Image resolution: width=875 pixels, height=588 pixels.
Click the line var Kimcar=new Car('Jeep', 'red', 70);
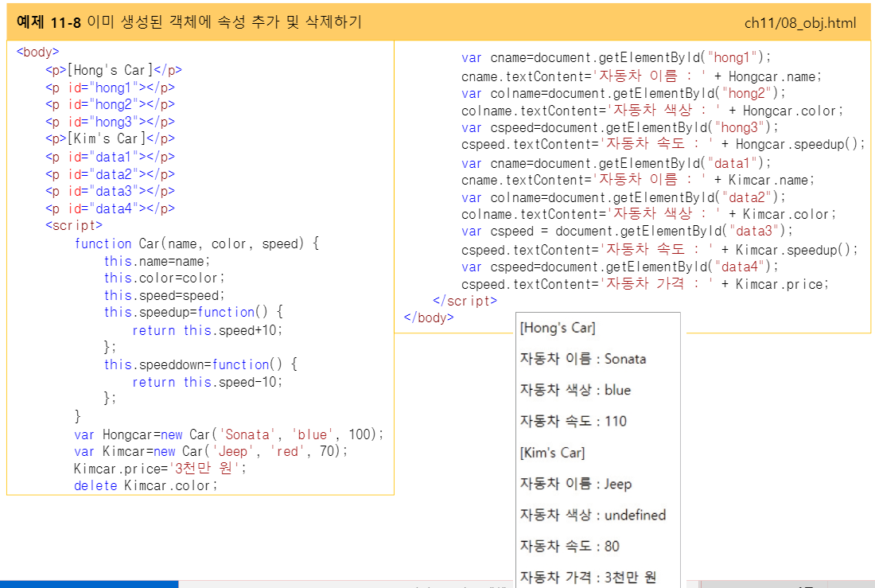coord(211,451)
